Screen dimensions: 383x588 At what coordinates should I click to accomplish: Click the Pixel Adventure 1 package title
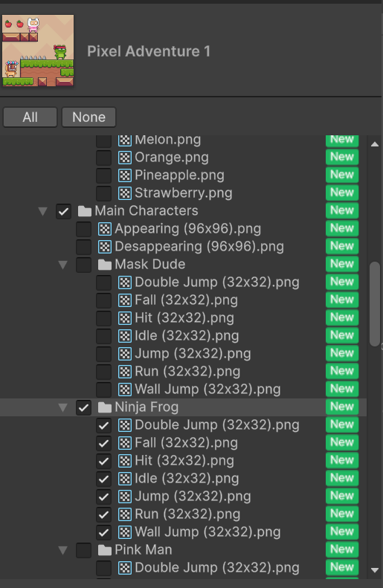(149, 51)
